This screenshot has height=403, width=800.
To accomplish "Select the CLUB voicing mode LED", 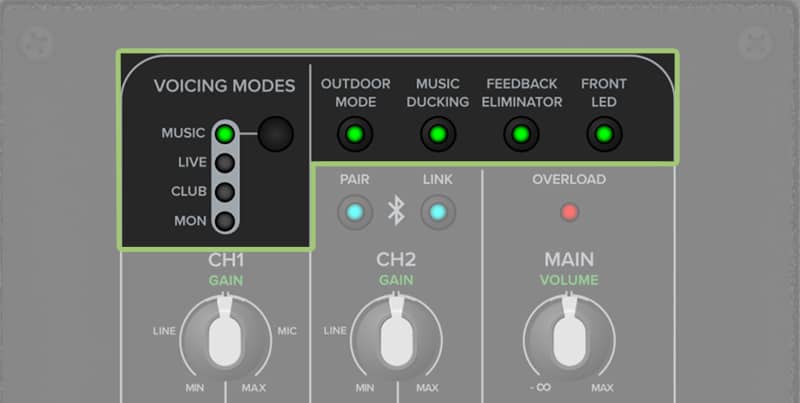I will [x=224, y=192].
